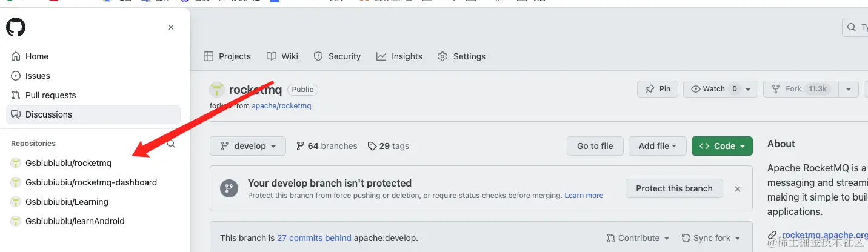868x252 pixels.
Task: Switch to the Insights tab
Action: 399,56
